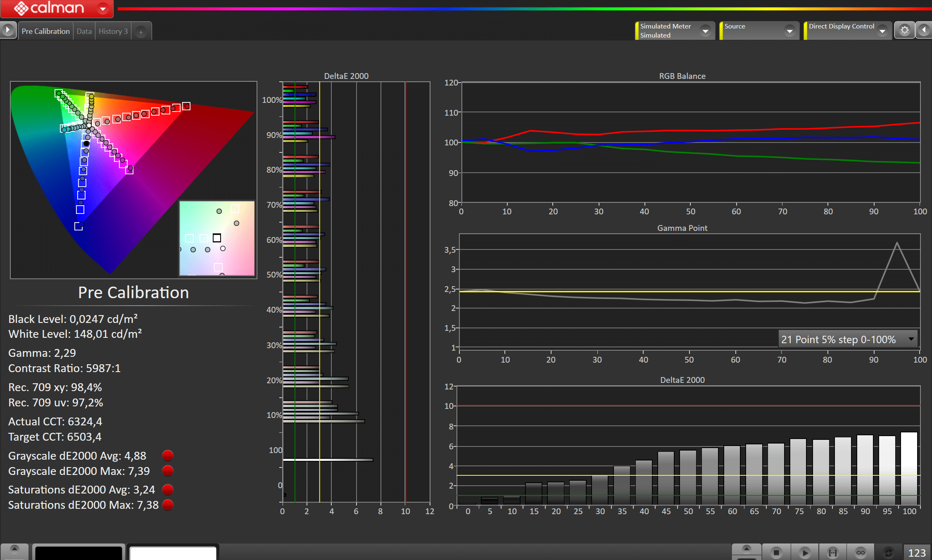Open the settings gear icon
The height and width of the screenshot is (560, 932).
[904, 31]
